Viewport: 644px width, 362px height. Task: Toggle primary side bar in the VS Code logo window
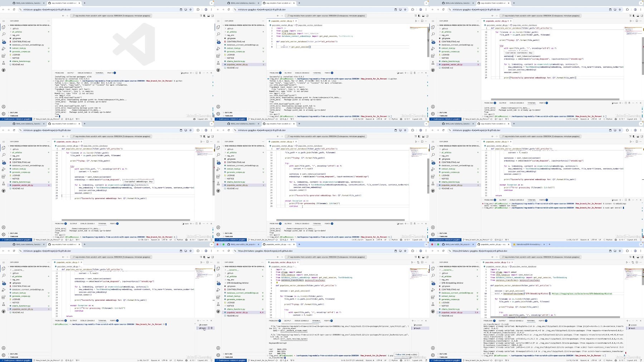click(x=204, y=15)
